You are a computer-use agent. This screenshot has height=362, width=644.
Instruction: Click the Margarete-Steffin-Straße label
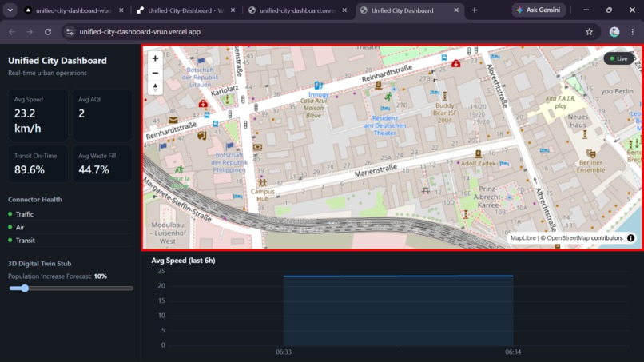(177, 200)
